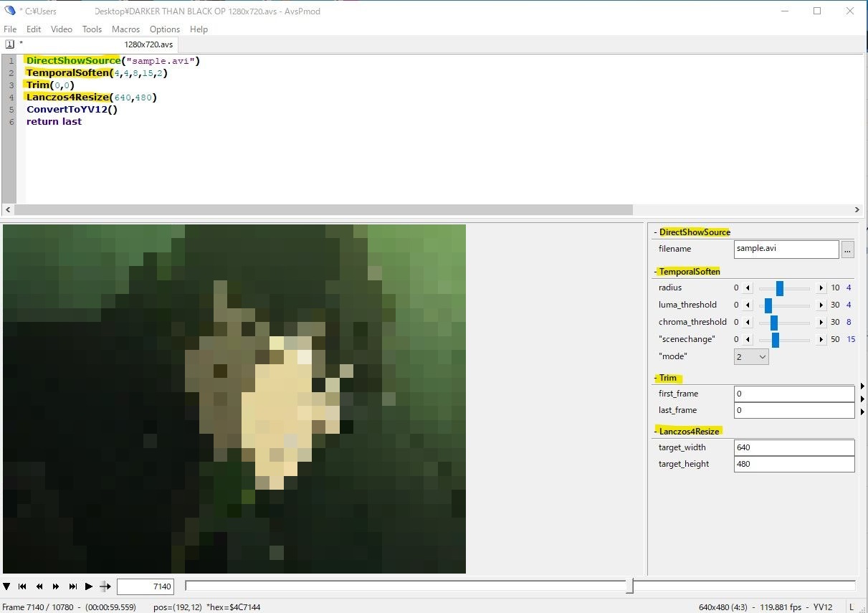The width and height of the screenshot is (868, 613).
Task: Click the play video button
Action: coord(89,586)
